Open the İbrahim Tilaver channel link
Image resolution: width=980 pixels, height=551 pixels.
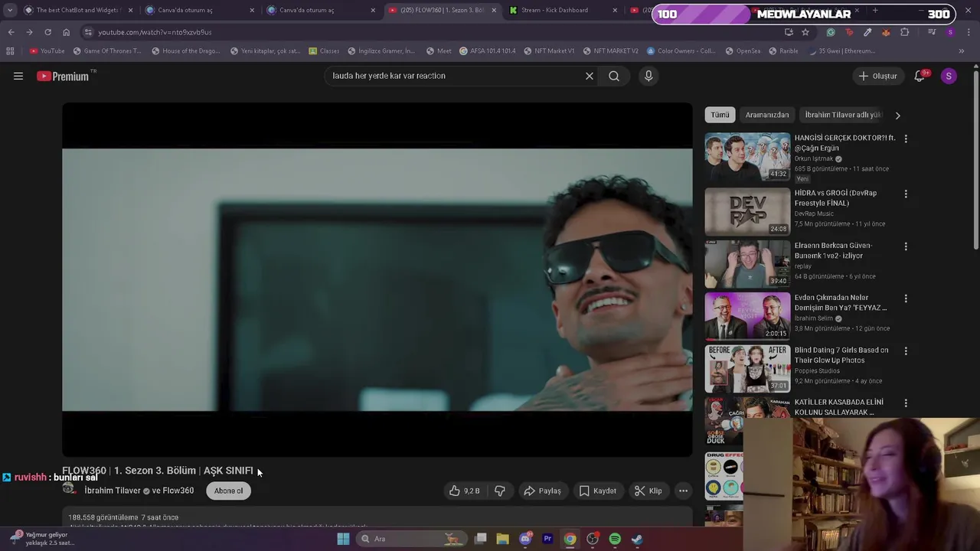coord(113,491)
